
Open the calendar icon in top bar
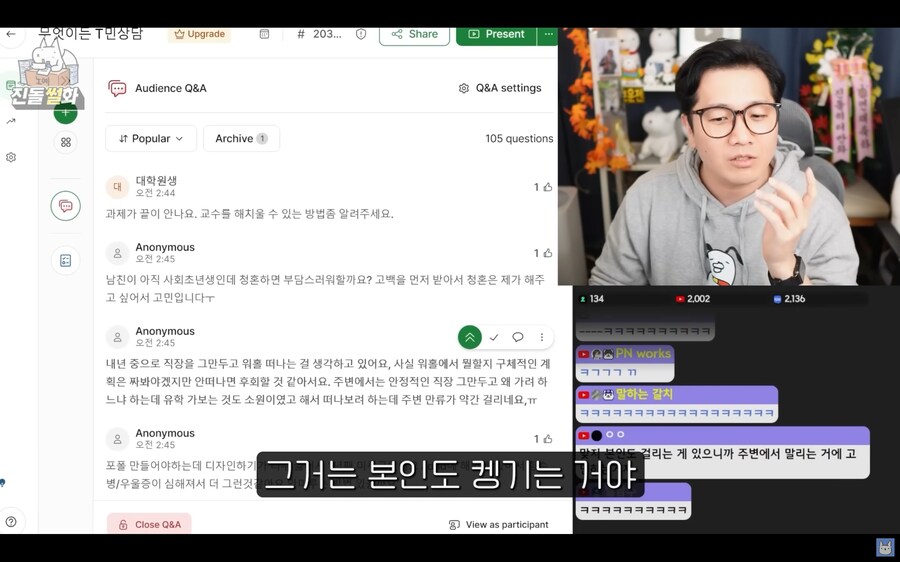[264, 34]
